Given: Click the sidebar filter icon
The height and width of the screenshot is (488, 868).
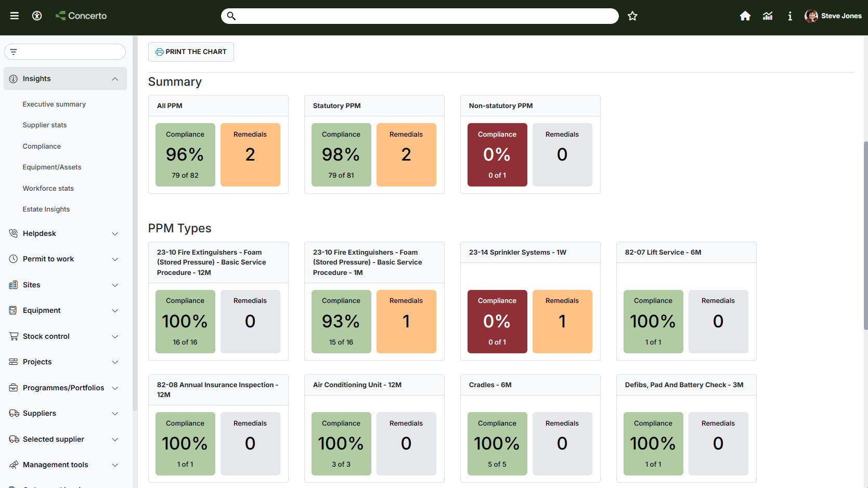Looking at the screenshot, I should pos(14,52).
